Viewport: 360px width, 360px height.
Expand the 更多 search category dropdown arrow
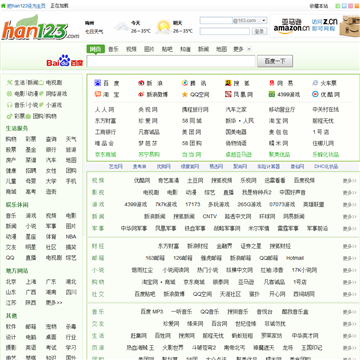249,49
